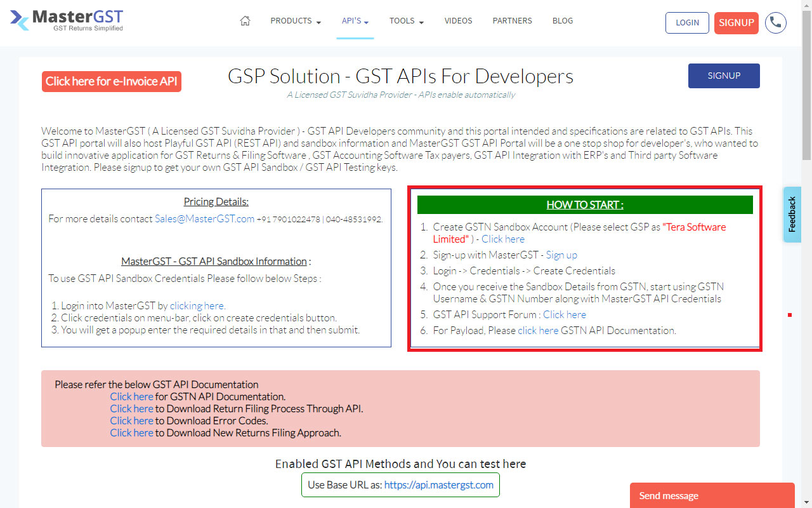Click the red SIGNUP button in the header
Viewport: 812px width, 508px height.
[x=736, y=22]
